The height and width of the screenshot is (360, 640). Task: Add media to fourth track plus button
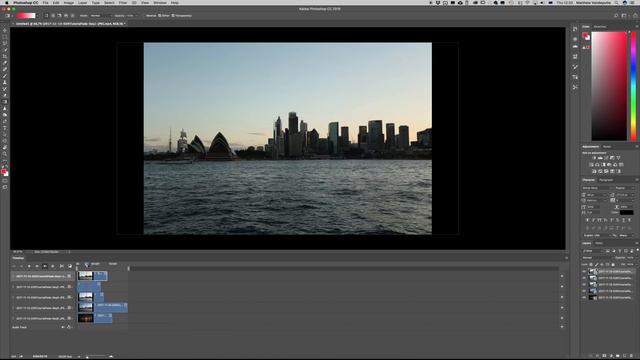(562, 308)
